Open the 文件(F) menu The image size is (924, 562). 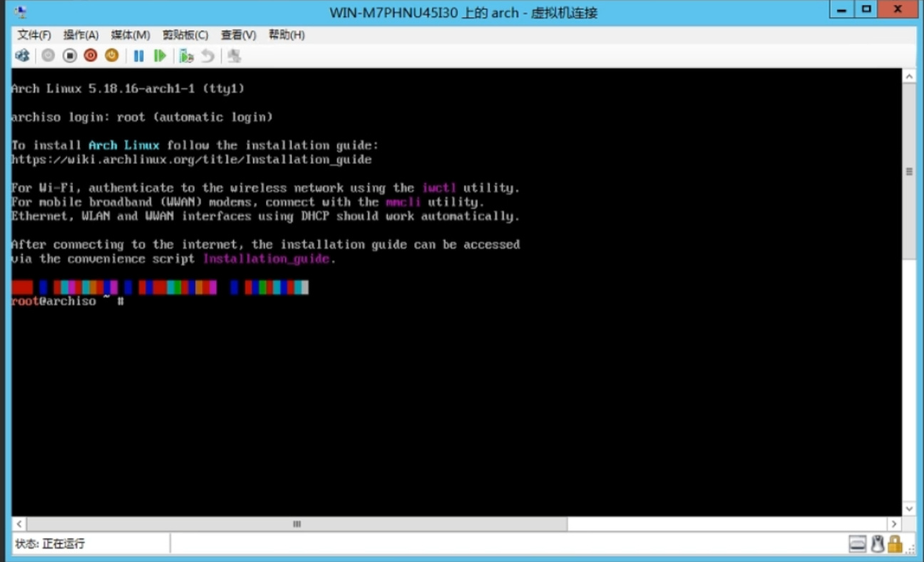(34, 35)
